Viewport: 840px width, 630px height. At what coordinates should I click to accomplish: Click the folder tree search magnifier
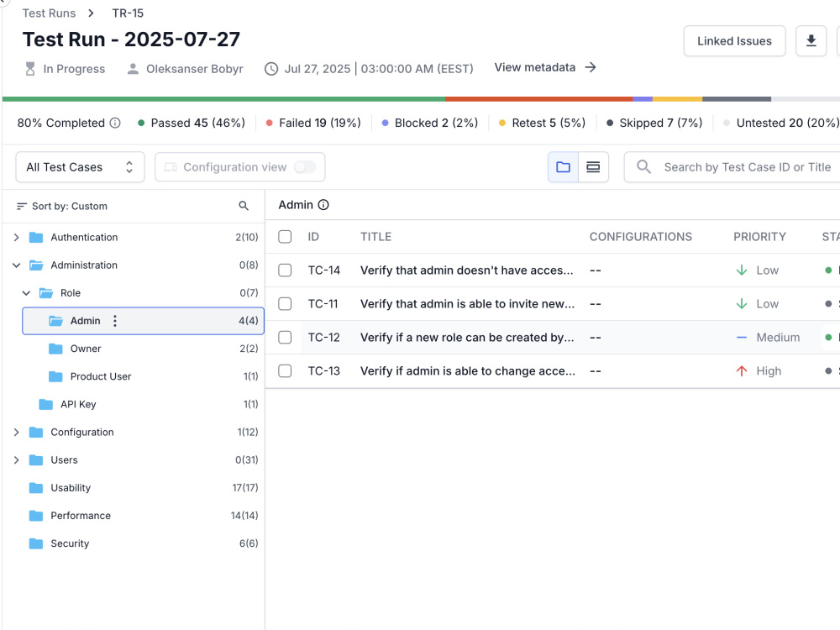(x=244, y=206)
